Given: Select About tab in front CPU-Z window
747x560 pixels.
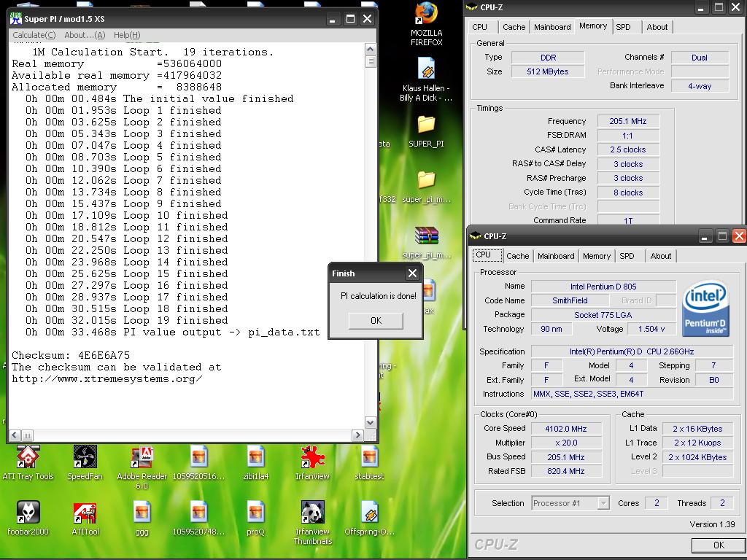Looking at the screenshot, I should [661, 256].
